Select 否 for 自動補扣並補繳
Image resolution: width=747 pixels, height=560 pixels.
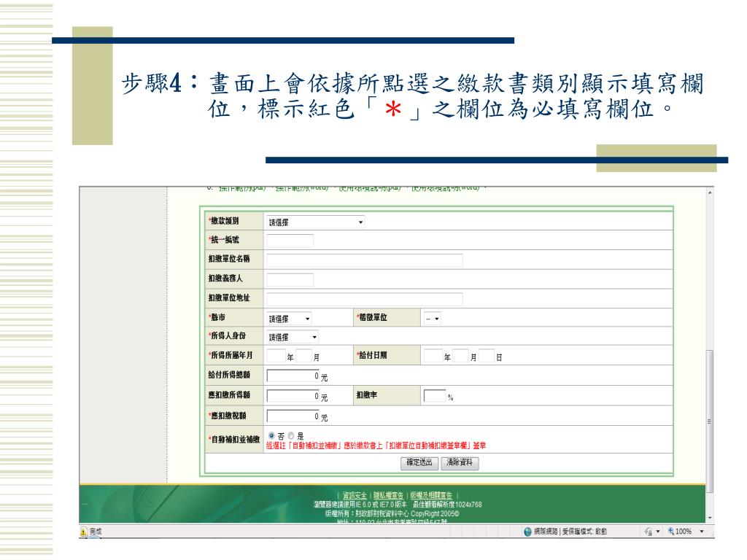[271, 435]
